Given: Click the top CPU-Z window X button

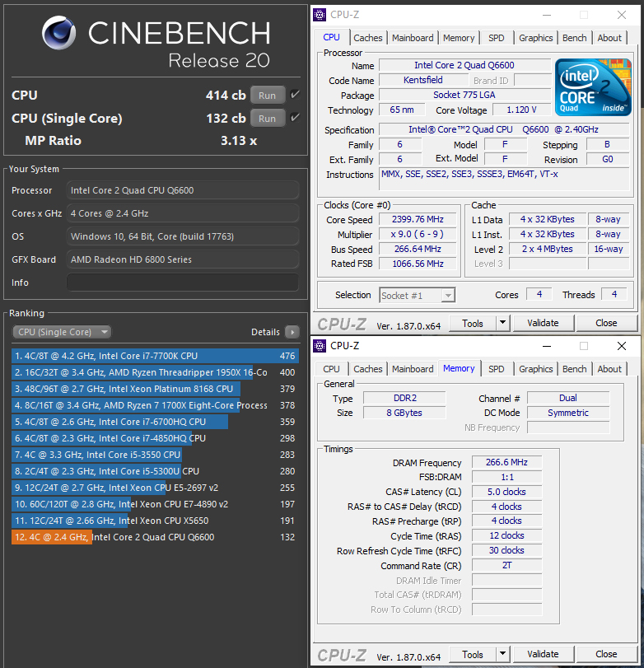Looking at the screenshot, I should [622, 15].
